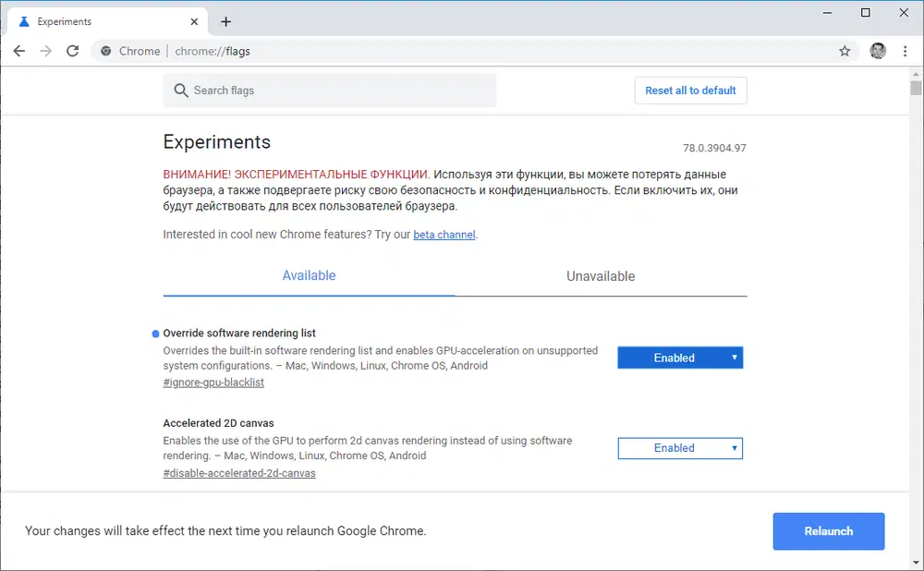
Task: Open the Accelerated 2D canvas Enabled dropdown
Action: tap(680, 448)
